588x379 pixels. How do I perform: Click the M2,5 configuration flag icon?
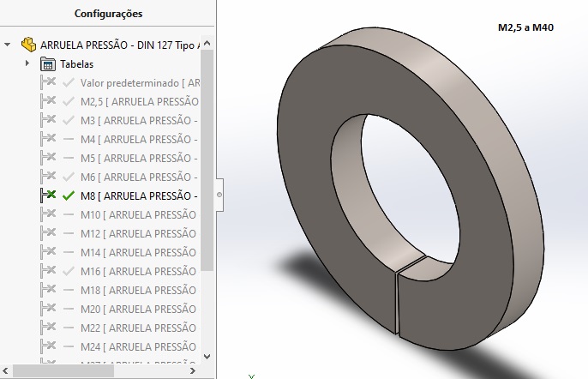click(48, 101)
